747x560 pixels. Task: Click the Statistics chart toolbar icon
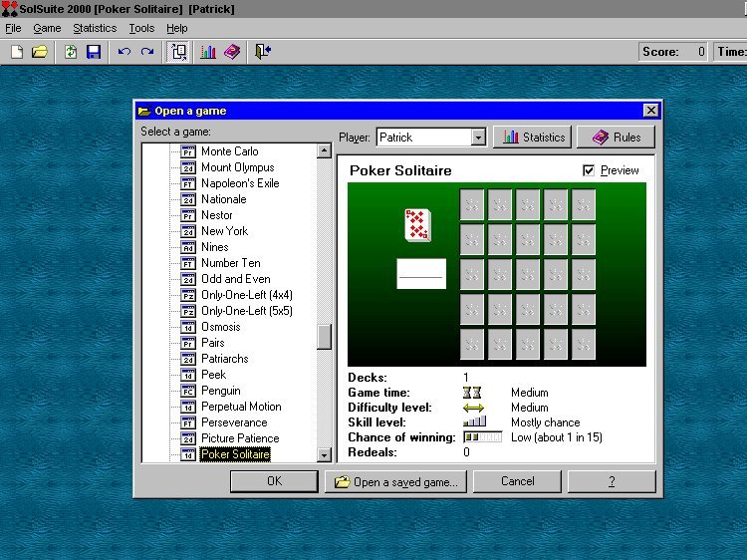click(x=208, y=52)
